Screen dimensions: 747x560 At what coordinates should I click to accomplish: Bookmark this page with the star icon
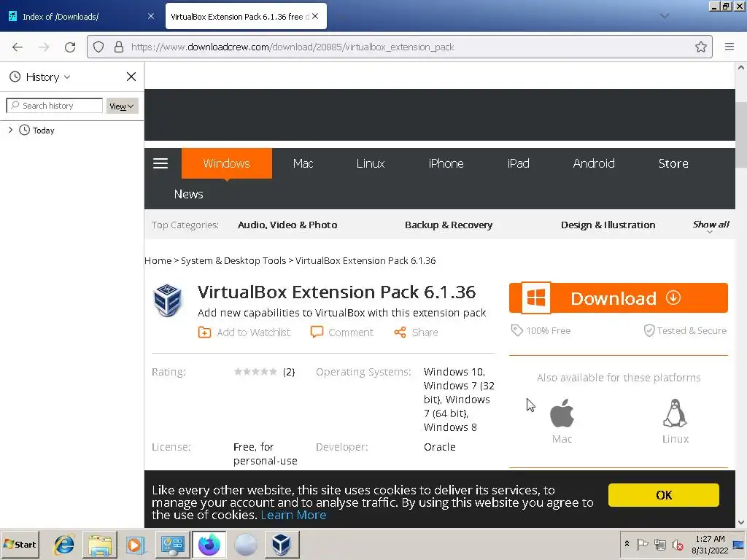pos(700,47)
